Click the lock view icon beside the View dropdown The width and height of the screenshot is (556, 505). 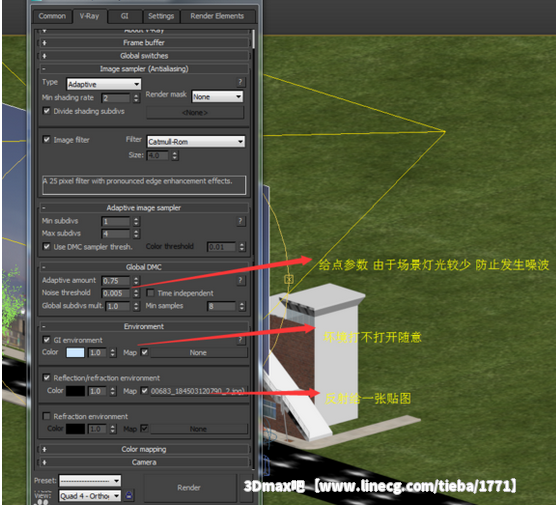129,495
